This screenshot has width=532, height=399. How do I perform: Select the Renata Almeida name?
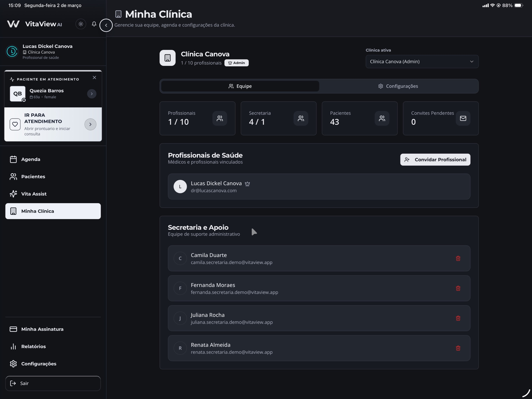[211, 345]
